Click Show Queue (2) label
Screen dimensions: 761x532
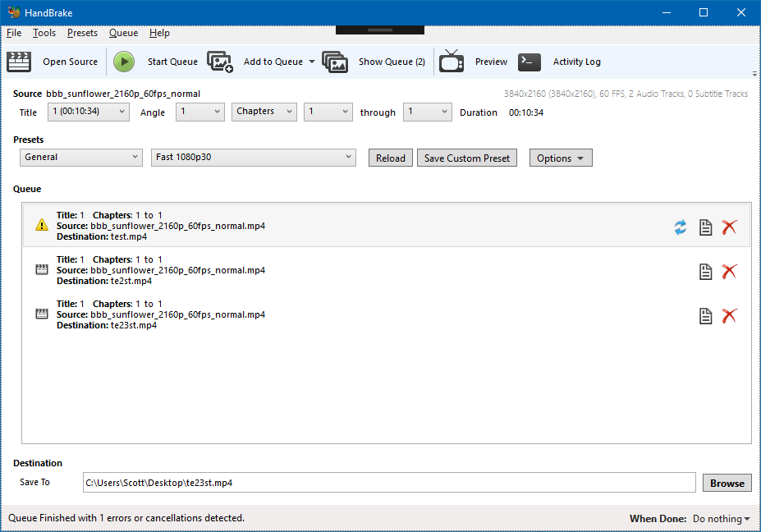392,62
